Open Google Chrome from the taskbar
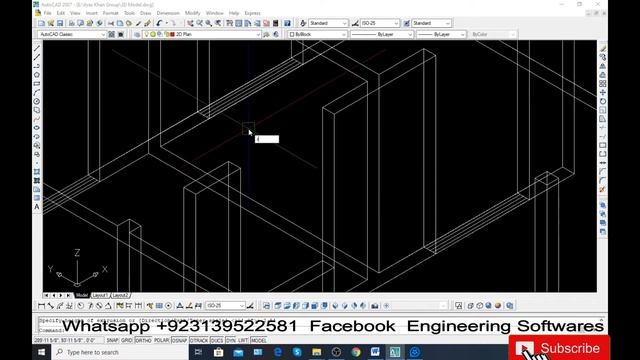Viewport: 640px width, 360px height. 356,352
